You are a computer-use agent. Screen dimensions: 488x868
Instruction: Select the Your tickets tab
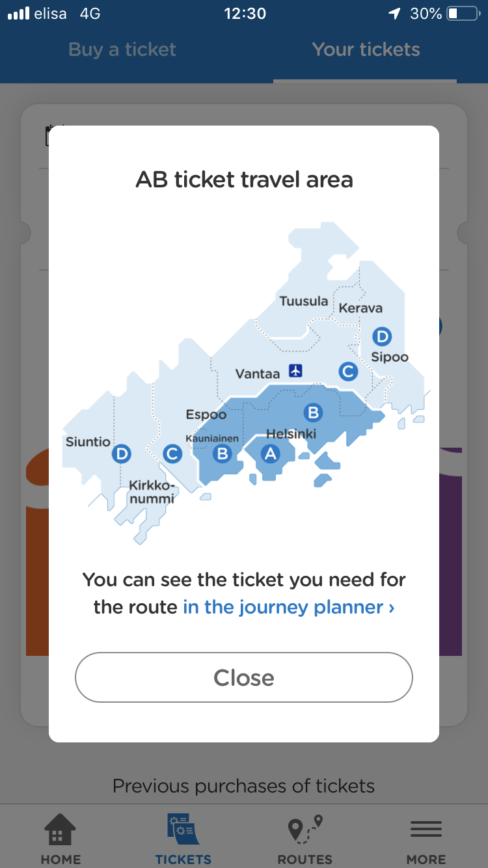point(366,49)
